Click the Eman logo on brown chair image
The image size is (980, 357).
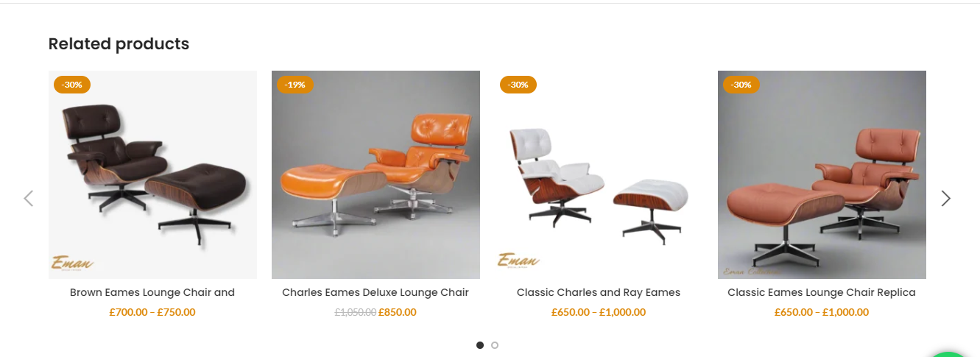point(72,263)
